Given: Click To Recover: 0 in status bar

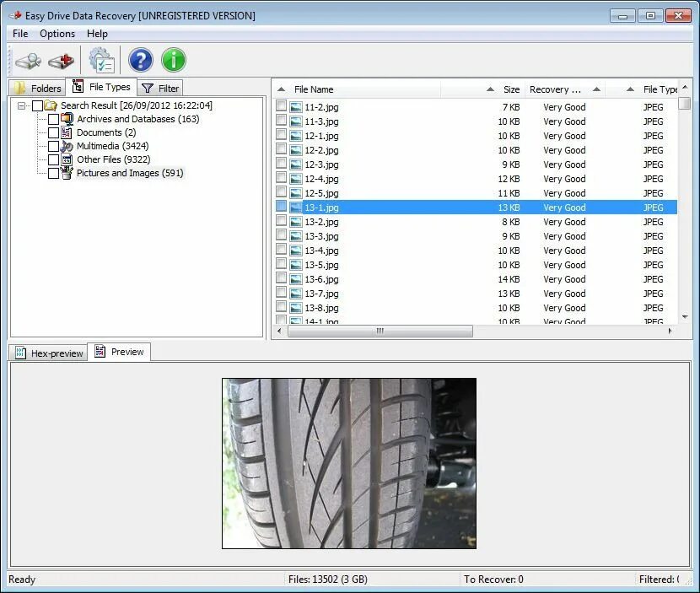Looking at the screenshot, I should pos(493,580).
